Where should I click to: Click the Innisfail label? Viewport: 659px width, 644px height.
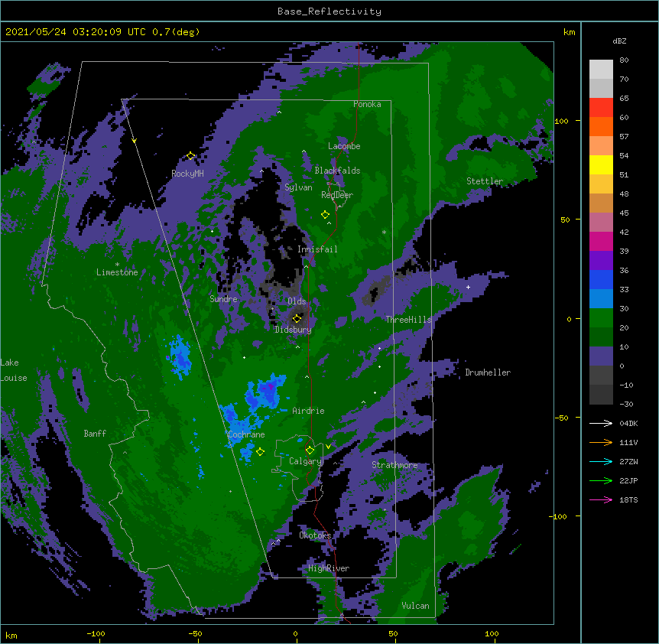[317, 249]
